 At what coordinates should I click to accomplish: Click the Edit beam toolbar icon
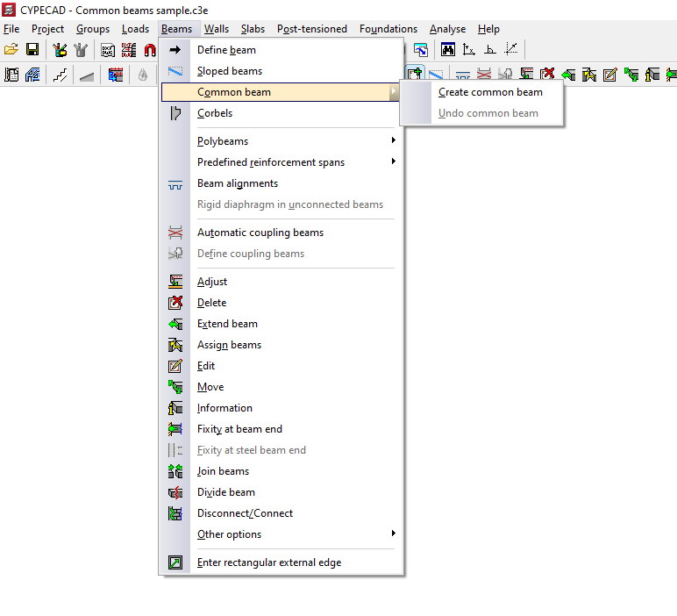610,75
